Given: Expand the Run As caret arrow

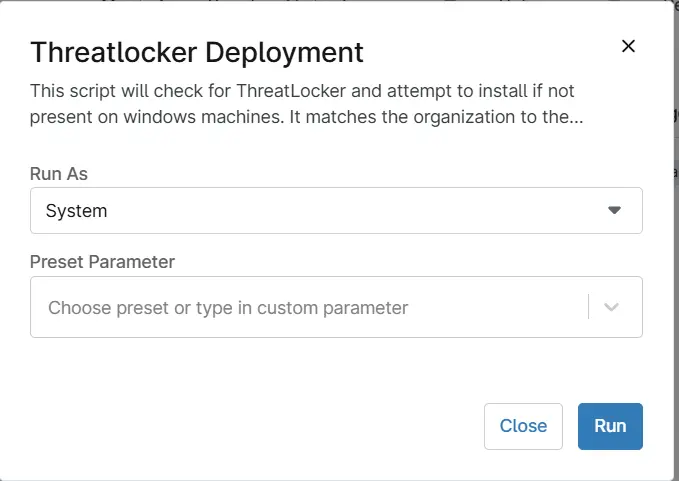Looking at the screenshot, I should (614, 210).
